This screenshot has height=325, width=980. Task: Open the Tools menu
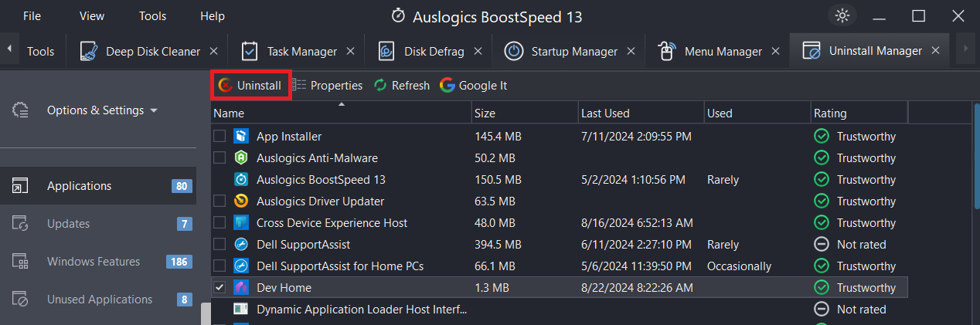[152, 15]
